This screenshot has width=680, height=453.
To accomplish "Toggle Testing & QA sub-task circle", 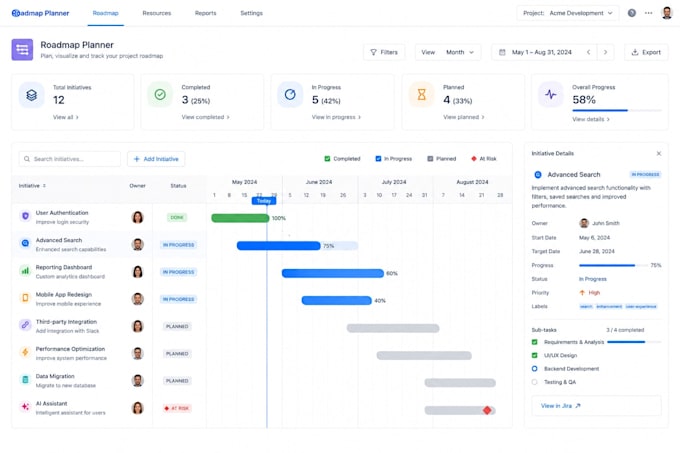I will click(x=535, y=382).
